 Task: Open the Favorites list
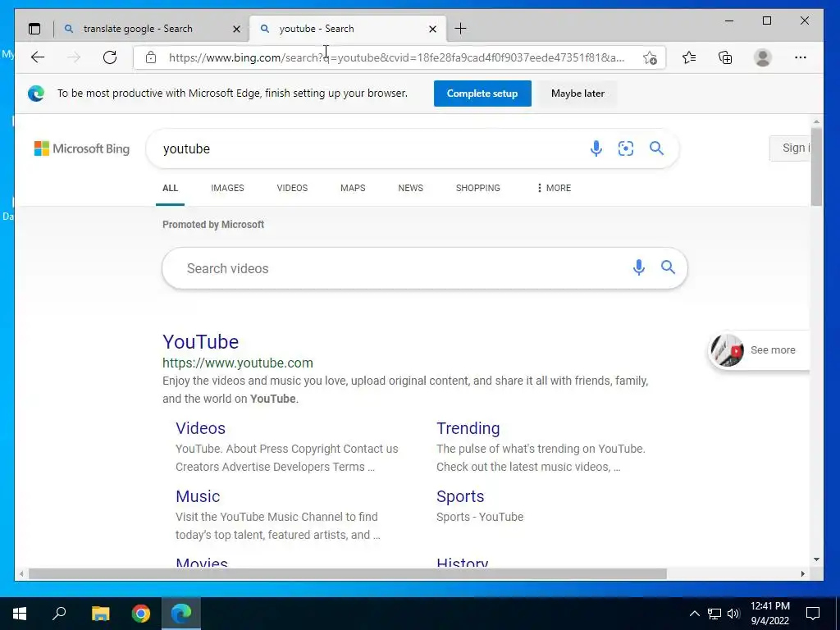point(689,57)
